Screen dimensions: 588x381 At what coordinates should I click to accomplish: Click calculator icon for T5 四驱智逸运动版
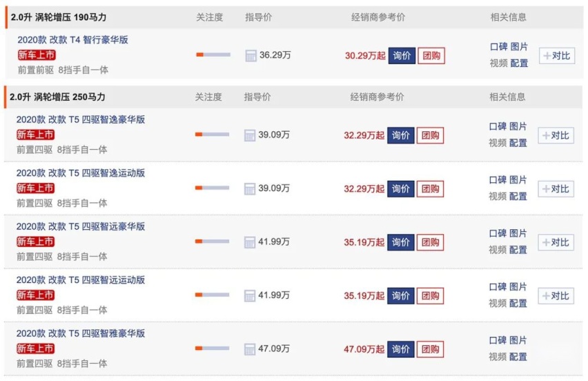pos(249,188)
